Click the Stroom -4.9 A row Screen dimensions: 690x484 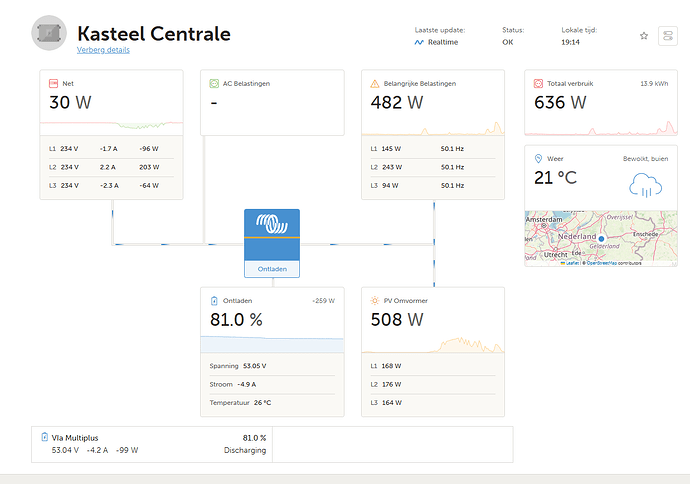(272, 385)
